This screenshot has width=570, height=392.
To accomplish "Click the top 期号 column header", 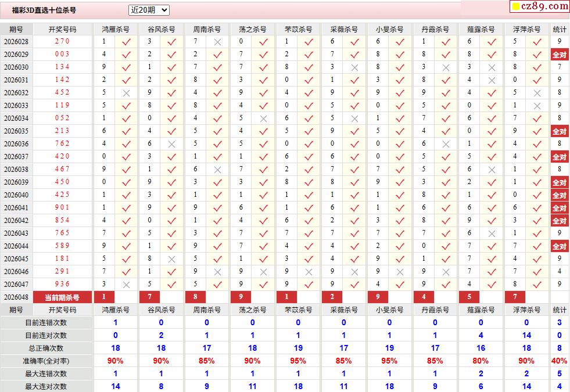I will (16, 29).
